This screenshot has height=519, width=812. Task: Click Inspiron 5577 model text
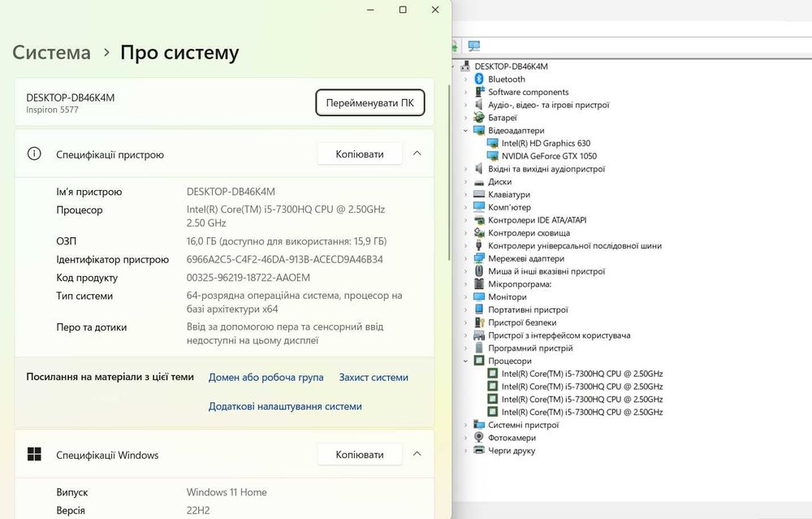pos(52,110)
